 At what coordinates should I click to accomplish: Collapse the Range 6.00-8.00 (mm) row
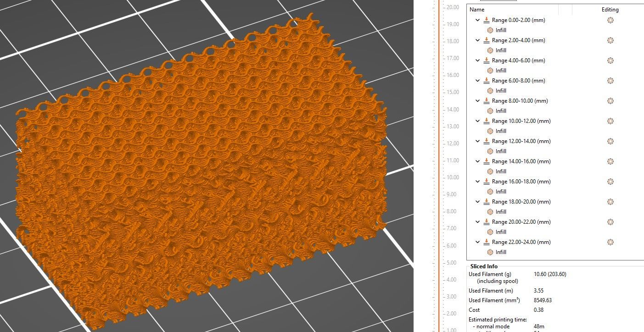click(477, 81)
